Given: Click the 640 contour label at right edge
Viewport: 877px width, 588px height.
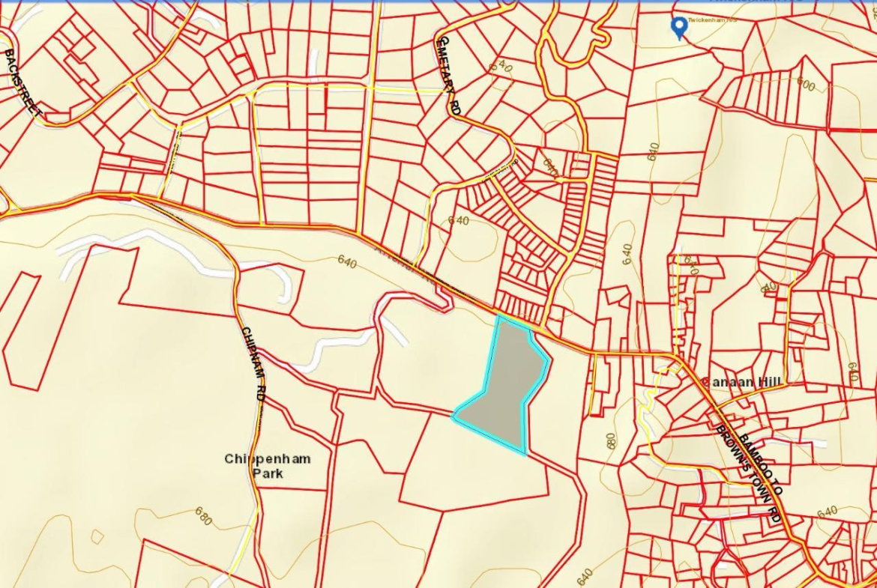Looking at the screenshot, I should coord(852,372).
